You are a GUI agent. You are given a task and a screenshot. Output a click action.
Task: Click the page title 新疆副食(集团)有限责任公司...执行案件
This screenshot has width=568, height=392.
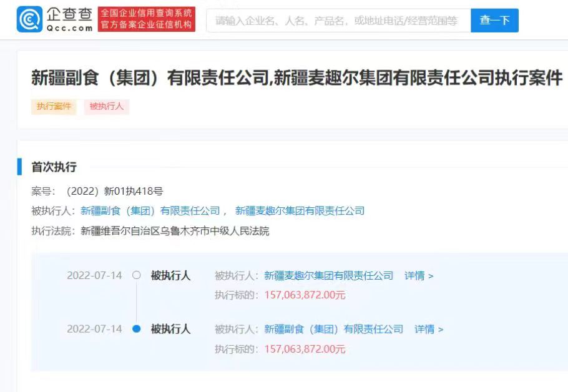[x=296, y=78]
